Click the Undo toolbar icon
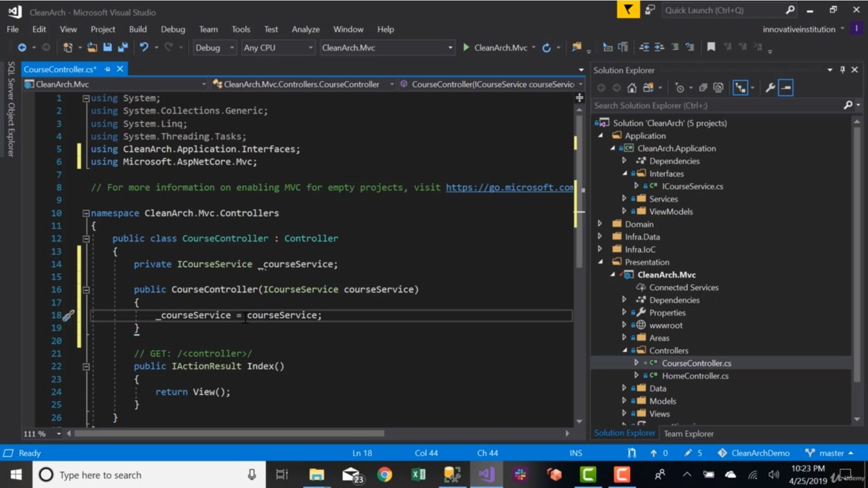The image size is (868, 488). [144, 48]
